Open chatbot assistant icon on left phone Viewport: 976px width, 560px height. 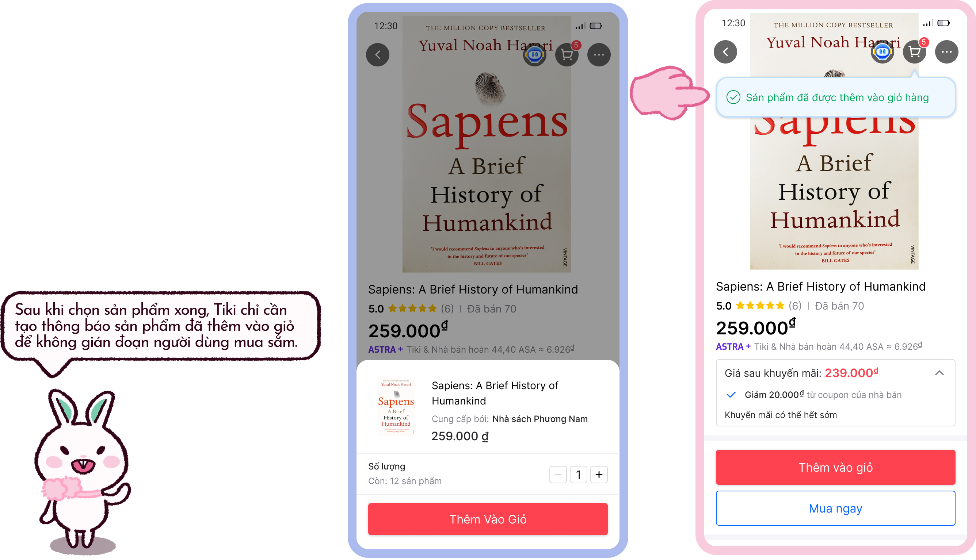534,55
